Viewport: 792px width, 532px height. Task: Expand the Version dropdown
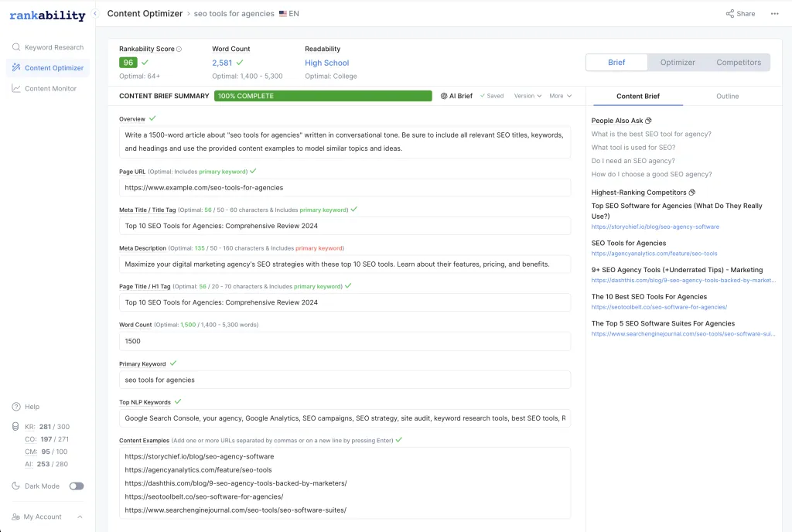point(527,96)
